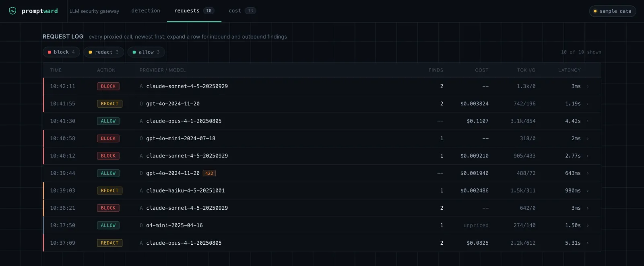The image size is (644, 266).
Task: Click the BLOCK badge at 10:42:11
Action: pos(108,86)
